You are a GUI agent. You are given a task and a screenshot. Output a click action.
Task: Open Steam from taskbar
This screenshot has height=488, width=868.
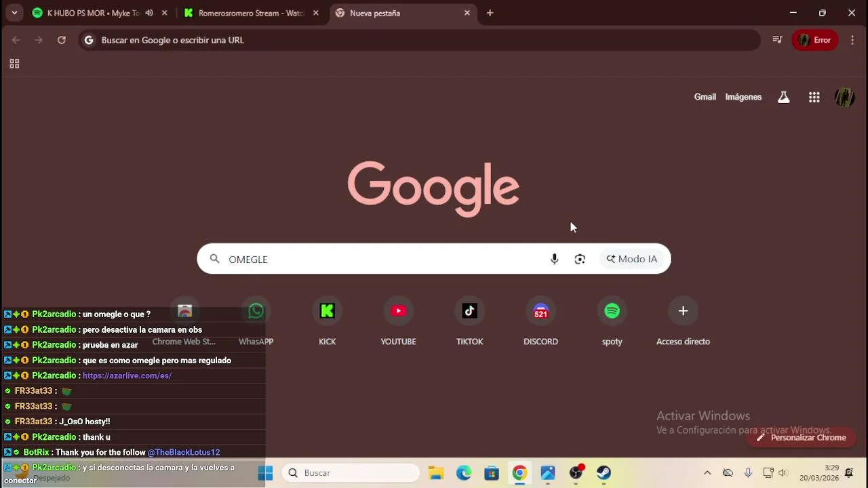(x=604, y=472)
